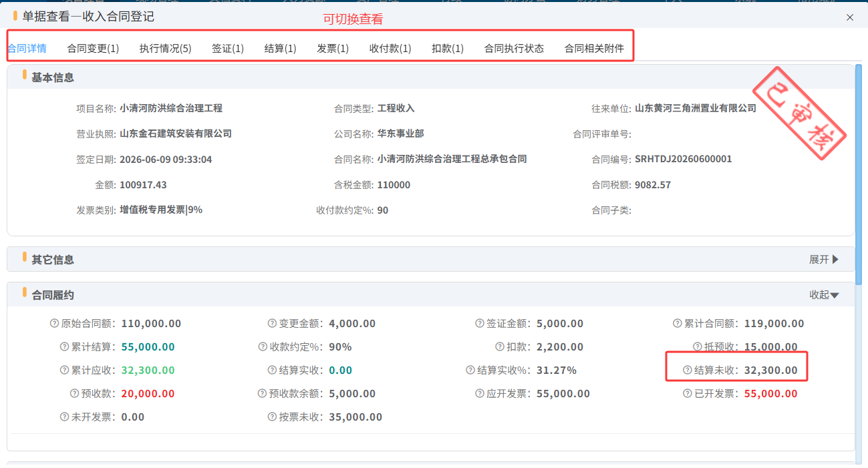This screenshot has width=868, height=468.
Task: Collapse the 合同履约 section with 收起
Action: [824, 294]
